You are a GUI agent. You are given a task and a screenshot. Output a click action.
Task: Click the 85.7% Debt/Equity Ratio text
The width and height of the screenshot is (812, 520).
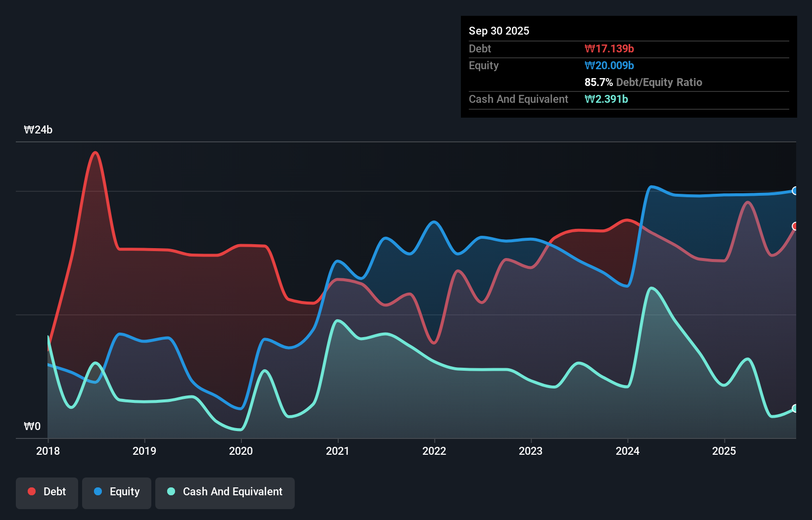point(643,82)
